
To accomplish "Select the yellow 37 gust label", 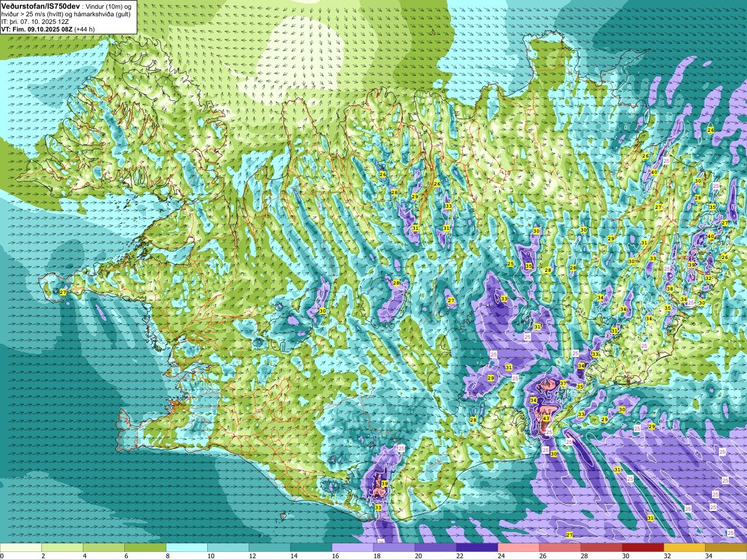I will click(563, 383).
